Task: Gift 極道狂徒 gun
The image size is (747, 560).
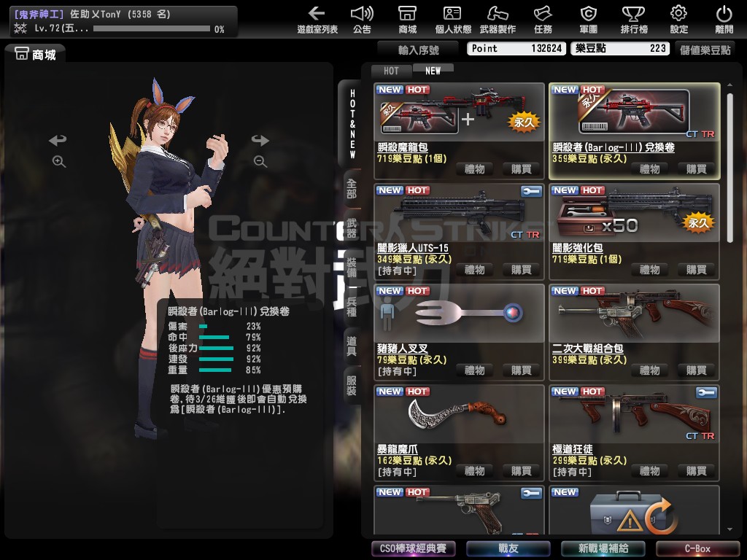Action: click(649, 471)
